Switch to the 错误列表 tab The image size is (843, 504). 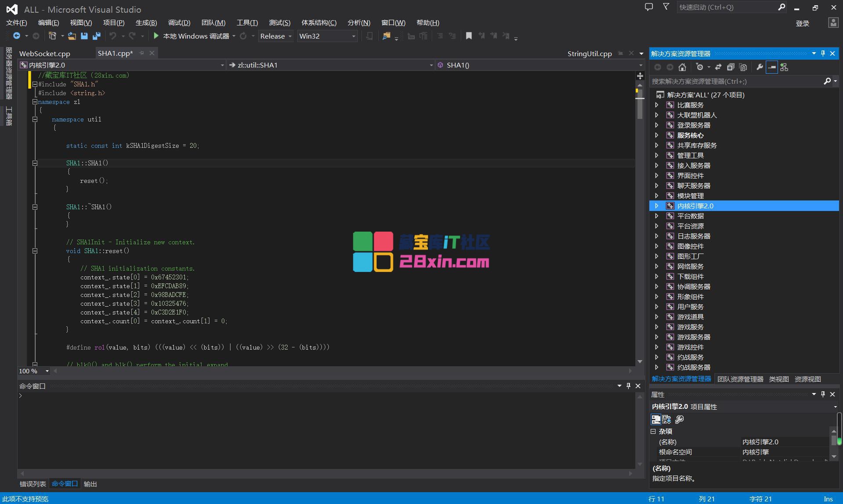click(x=32, y=484)
